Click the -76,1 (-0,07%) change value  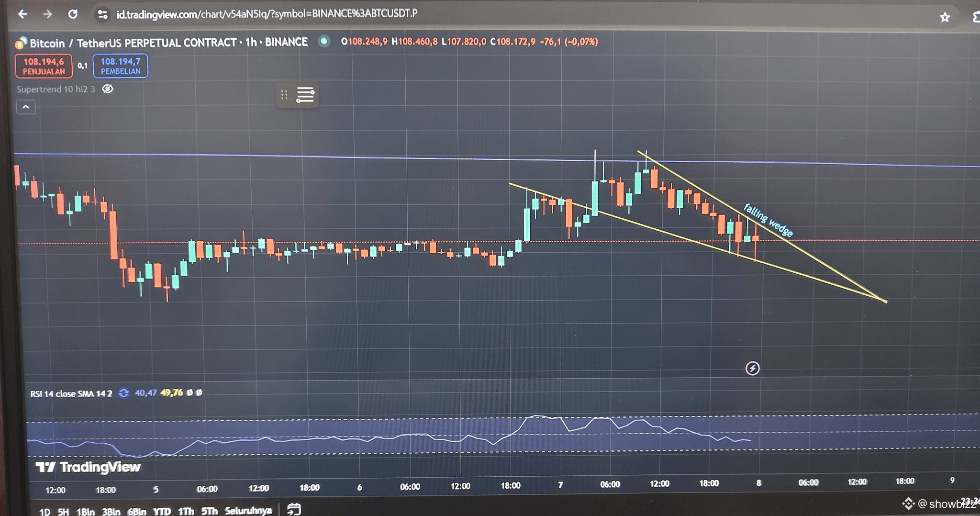pyautogui.click(x=569, y=42)
